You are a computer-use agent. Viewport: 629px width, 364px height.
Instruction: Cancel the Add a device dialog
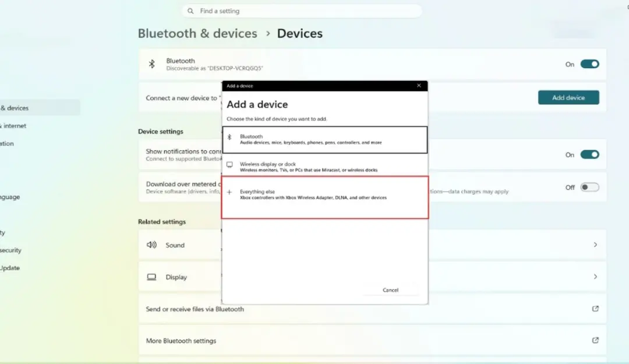390,290
